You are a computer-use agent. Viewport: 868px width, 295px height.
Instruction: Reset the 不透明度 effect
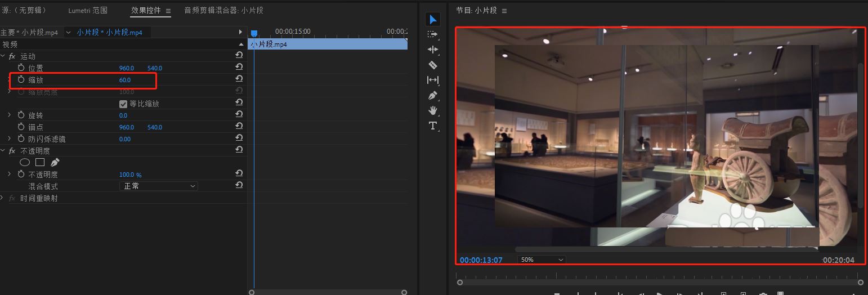point(239,150)
